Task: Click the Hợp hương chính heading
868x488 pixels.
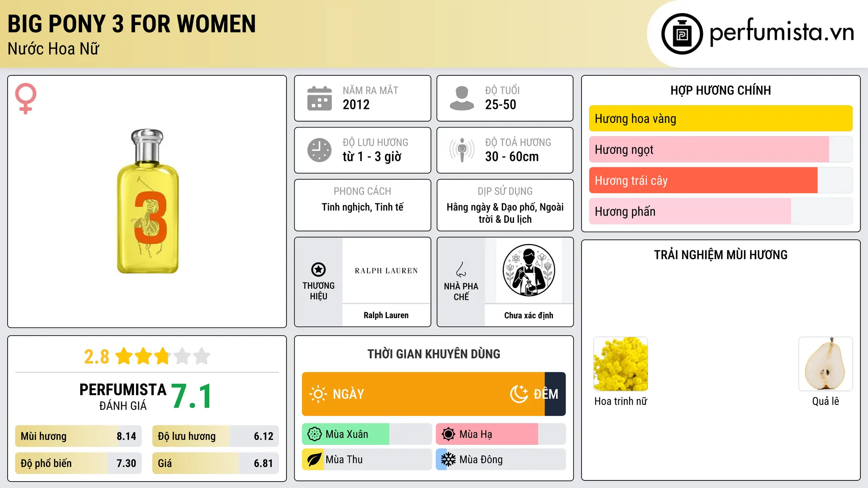Action: 721,90
